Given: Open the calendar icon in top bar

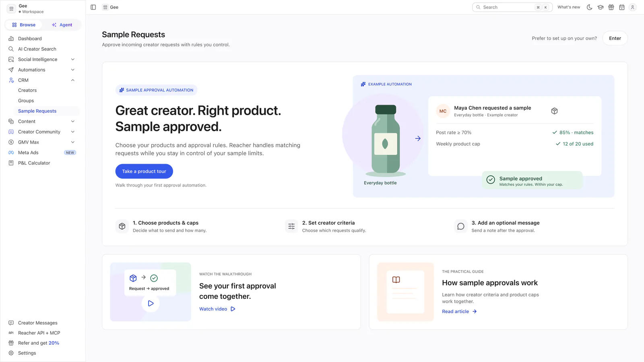Looking at the screenshot, I should pos(622,7).
